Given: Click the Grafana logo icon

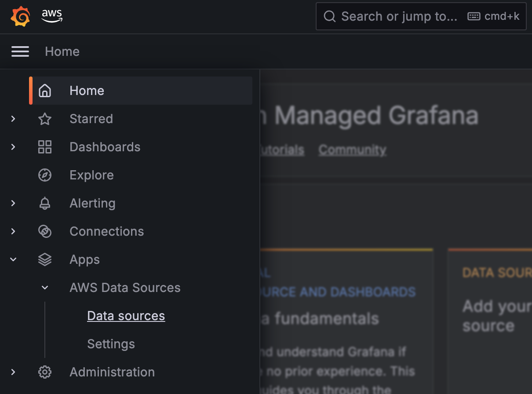Looking at the screenshot, I should click(x=20, y=17).
